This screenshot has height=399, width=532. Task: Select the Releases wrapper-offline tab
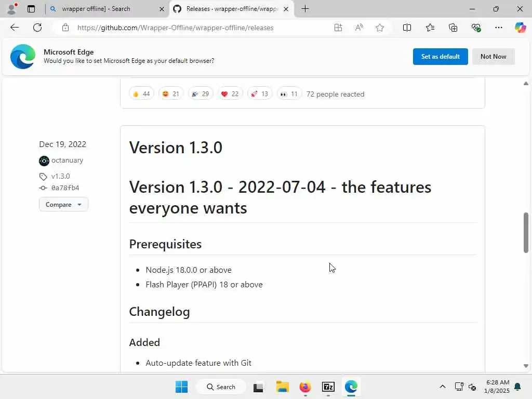click(x=232, y=9)
